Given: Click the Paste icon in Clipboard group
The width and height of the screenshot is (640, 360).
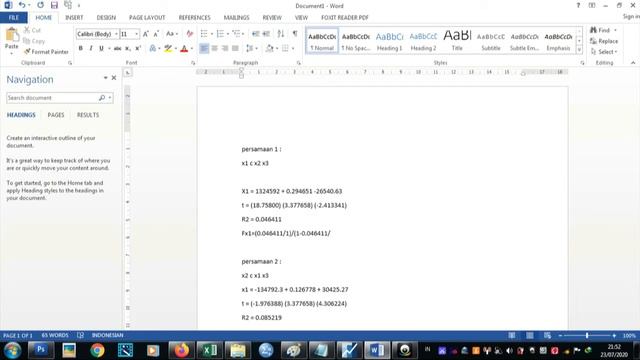Looking at the screenshot, I should 12,35.
